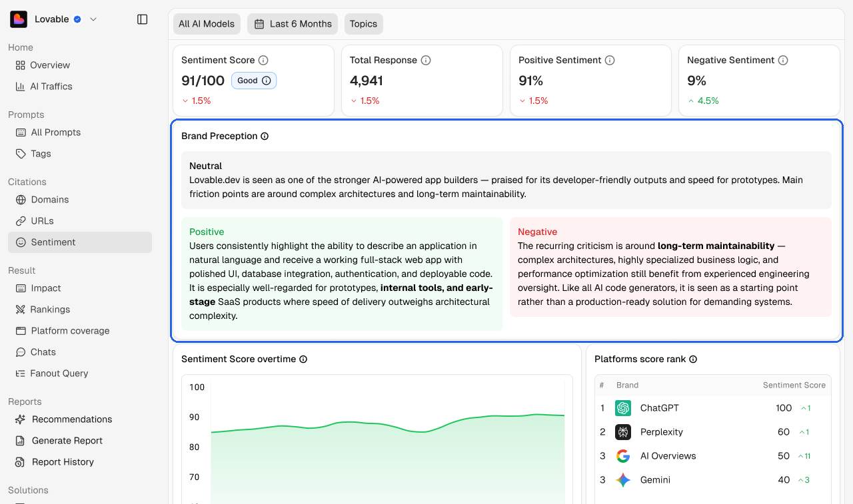The height and width of the screenshot is (504, 853).
Task: Click the info icon beside Sentiment Score overtime
Action: pyautogui.click(x=303, y=360)
